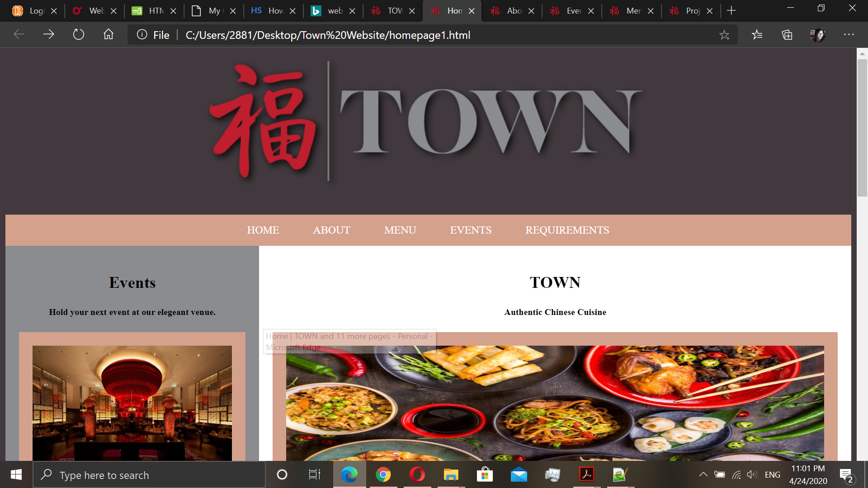This screenshot has width=868, height=488.
Task: Open a new browser tab
Action: [731, 11]
